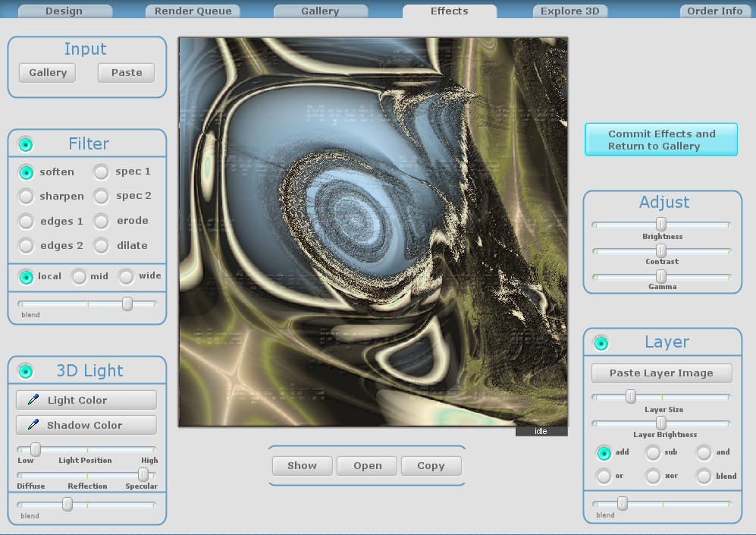Image resolution: width=756 pixels, height=535 pixels.
Task: Toggle the Filter panel enable button
Action: pos(26,144)
